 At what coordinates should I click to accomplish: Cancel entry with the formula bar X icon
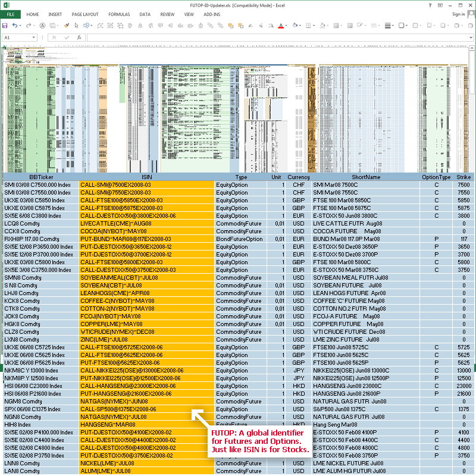click(x=54, y=37)
